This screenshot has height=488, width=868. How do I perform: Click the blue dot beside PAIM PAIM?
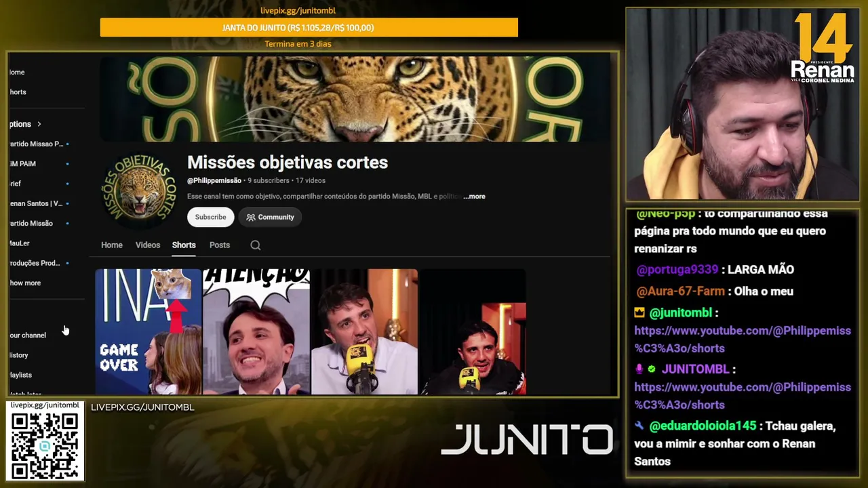click(x=67, y=164)
